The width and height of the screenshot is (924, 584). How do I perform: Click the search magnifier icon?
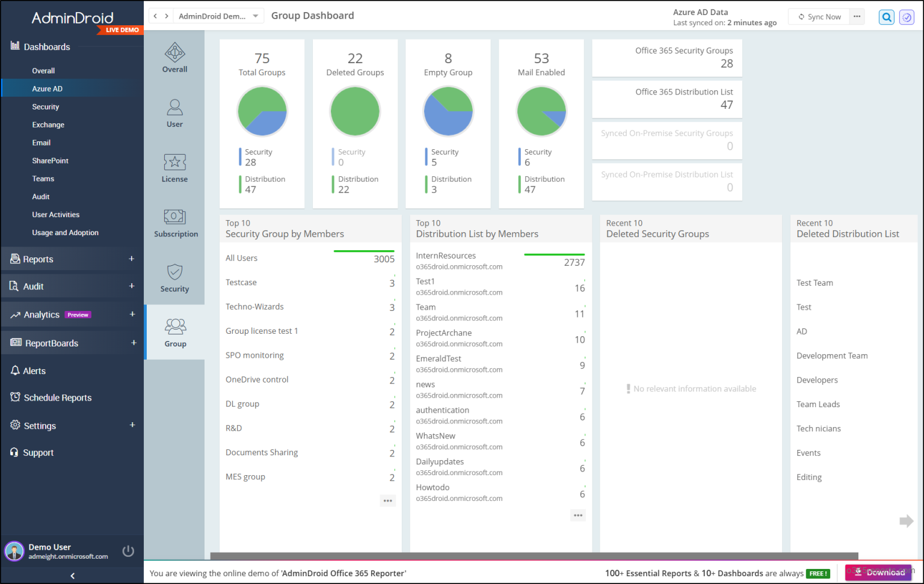886,17
